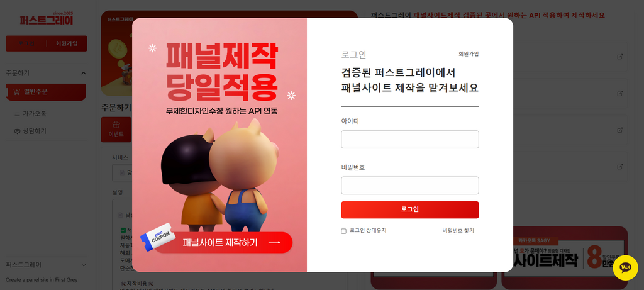
Task: Open the 서비스 dropdown field
Action: point(123,173)
